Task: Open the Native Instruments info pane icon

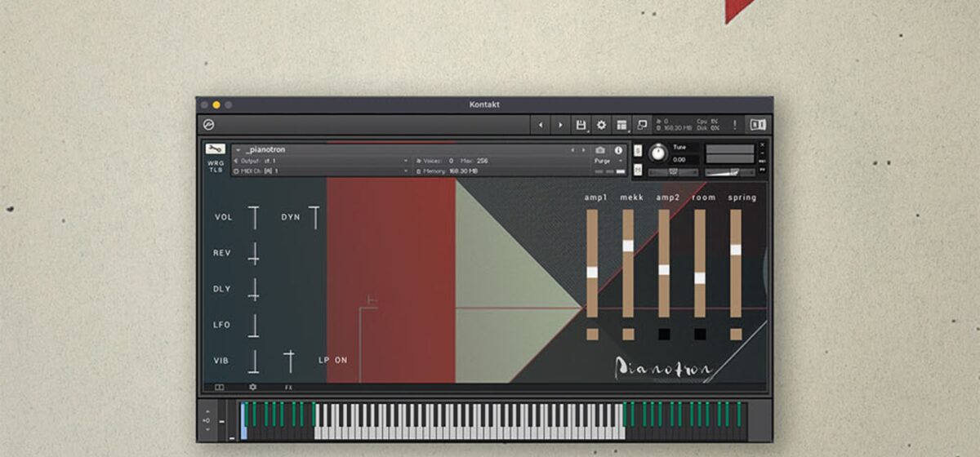Action: (758, 125)
